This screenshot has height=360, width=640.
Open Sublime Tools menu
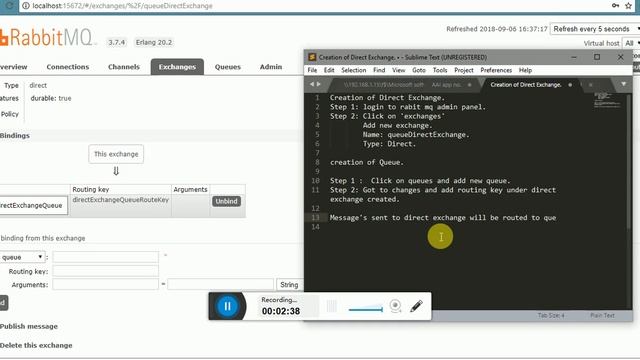[x=440, y=70]
